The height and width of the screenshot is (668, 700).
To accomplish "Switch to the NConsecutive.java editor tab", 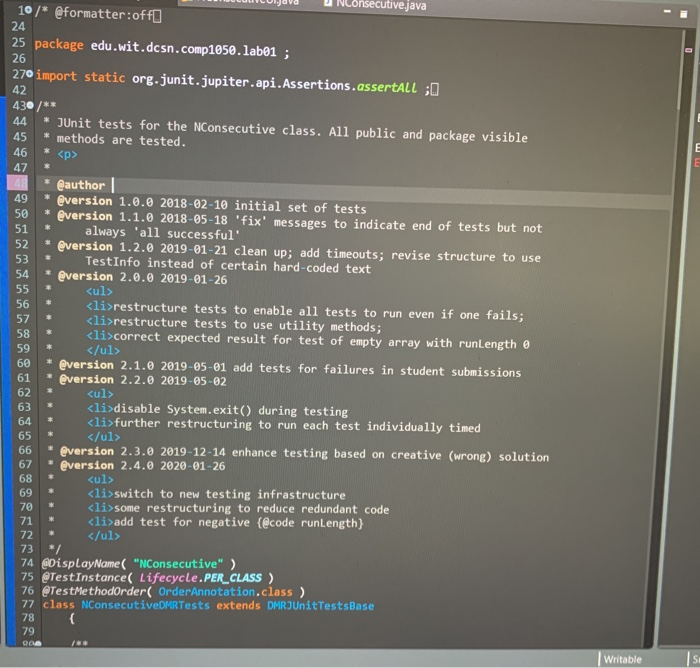I will (376, 4).
